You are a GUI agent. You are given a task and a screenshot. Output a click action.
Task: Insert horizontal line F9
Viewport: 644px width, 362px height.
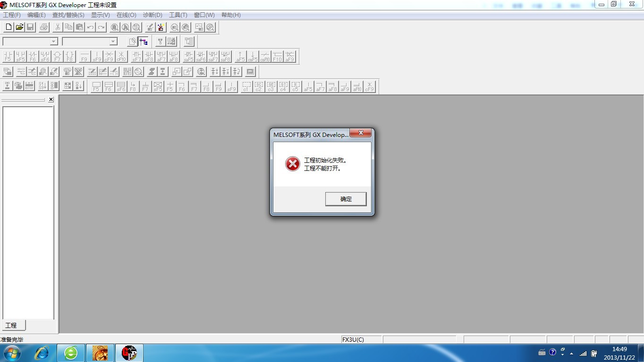(84, 57)
